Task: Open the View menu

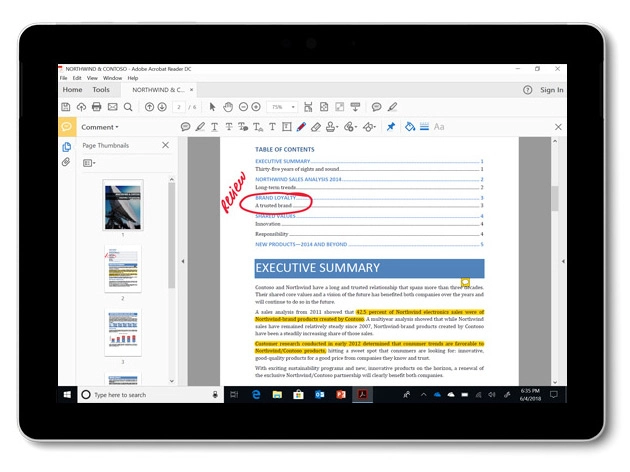Action: coord(92,78)
